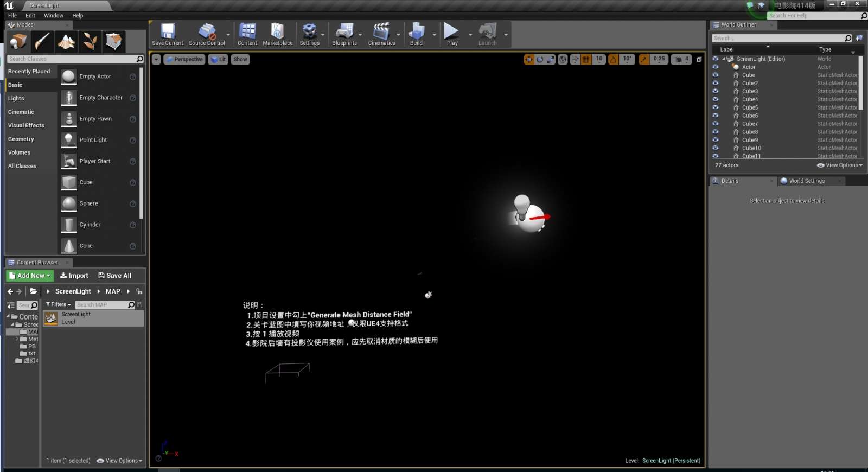Go back in Content Browser history

click(10, 291)
